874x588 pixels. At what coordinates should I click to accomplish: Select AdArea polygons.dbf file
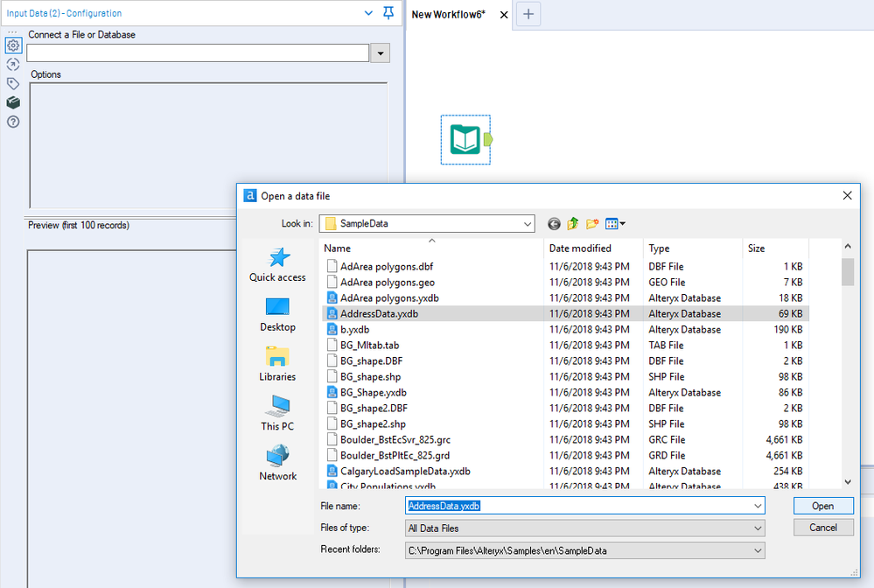(387, 266)
